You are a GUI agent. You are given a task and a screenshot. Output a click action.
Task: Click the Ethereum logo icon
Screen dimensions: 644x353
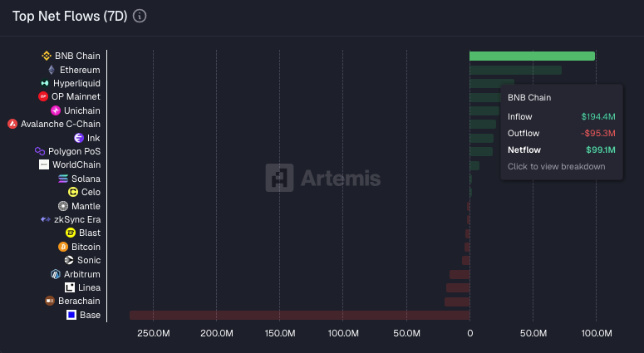(52, 70)
